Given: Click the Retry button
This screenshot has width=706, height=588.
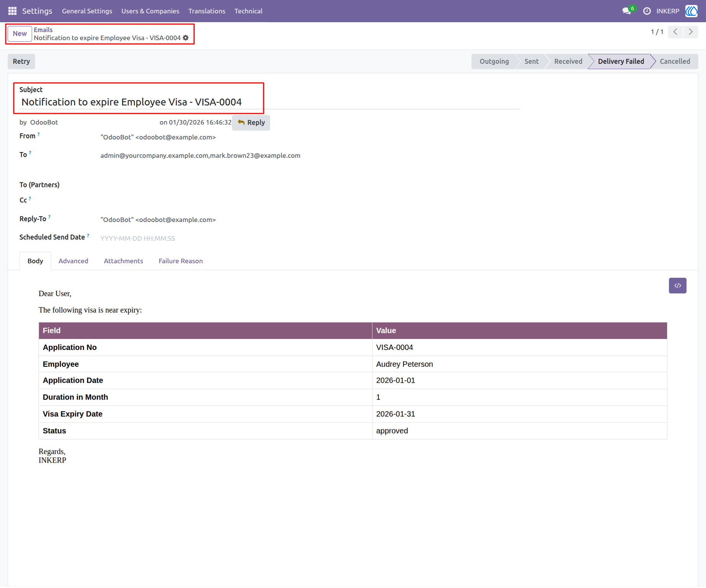Looking at the screenshot, I should 21,62.
